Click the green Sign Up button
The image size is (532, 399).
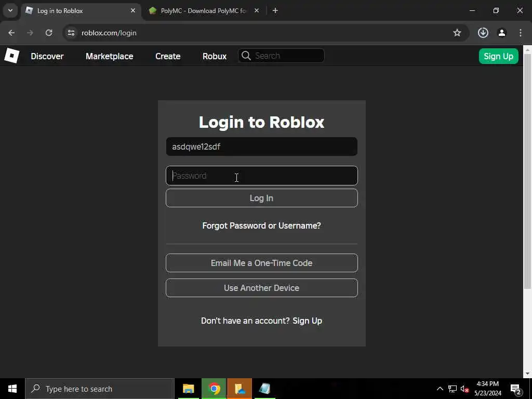pyautogui.click(x=498, y=56)
